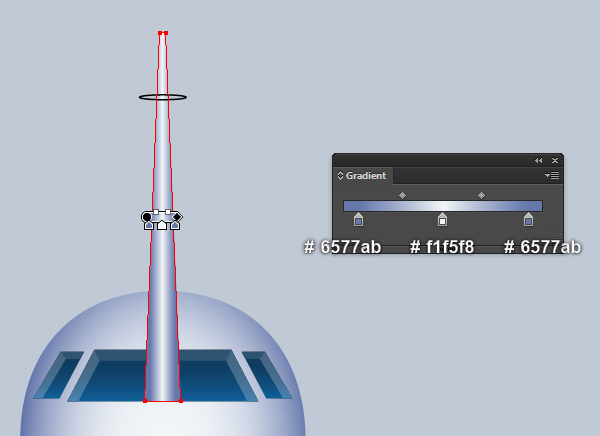This screenshot has width=600, height=436.
Task: Click the top-left red anchor point of the antenna
Action: tap(160, 33)
